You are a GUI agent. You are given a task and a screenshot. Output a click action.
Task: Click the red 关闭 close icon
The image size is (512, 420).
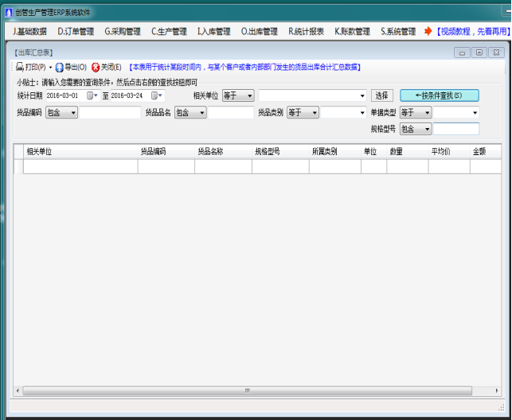click(x=96, y=68)
